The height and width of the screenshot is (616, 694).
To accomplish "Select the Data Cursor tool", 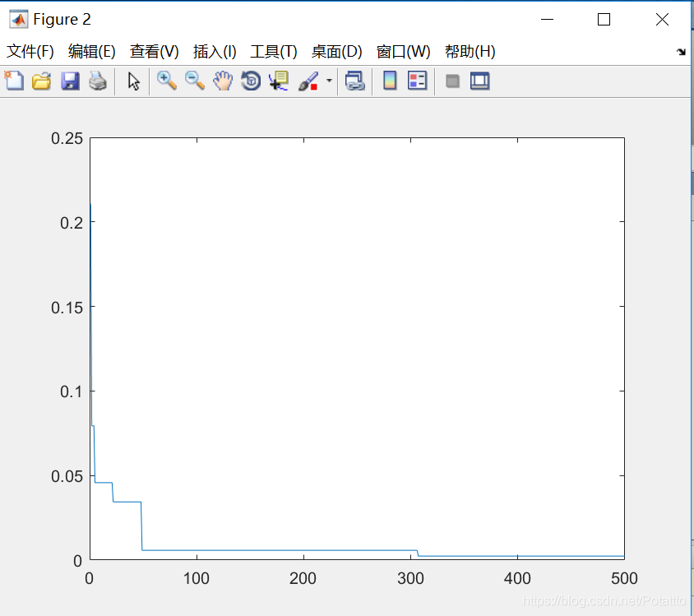I will pyautogui.click(x=279, y=81).
